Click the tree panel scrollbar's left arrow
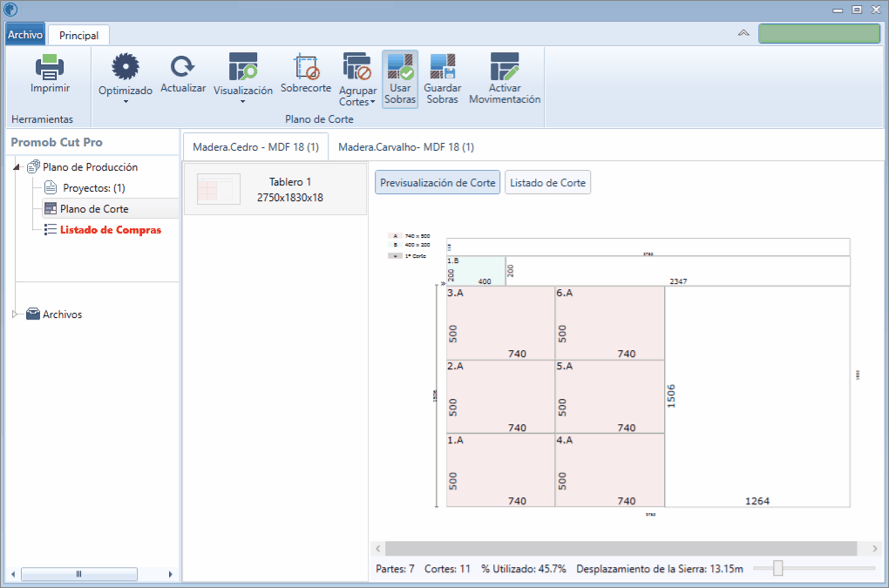889x588 pixels. (x=13, y=574)
